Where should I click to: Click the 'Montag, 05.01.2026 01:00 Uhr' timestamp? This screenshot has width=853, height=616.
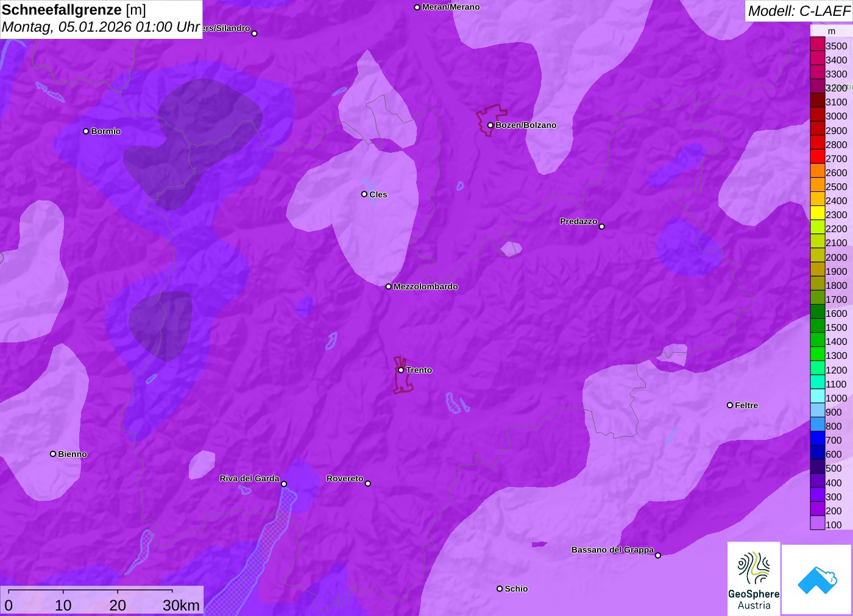click(x=101, y=27)
